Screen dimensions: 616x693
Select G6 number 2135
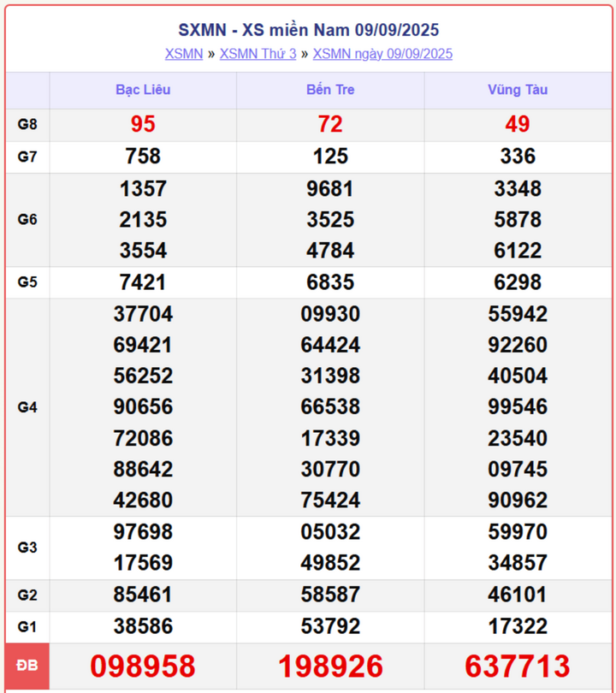(x=143, y=220)
